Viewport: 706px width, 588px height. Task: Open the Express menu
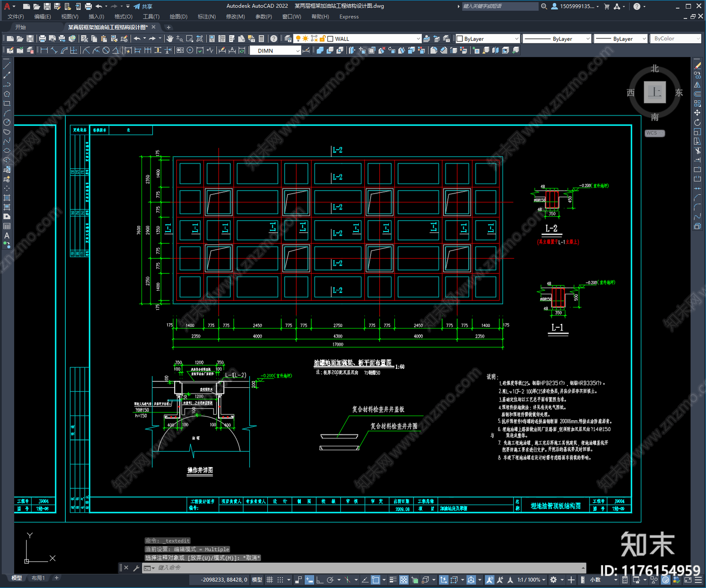(349, 17)
